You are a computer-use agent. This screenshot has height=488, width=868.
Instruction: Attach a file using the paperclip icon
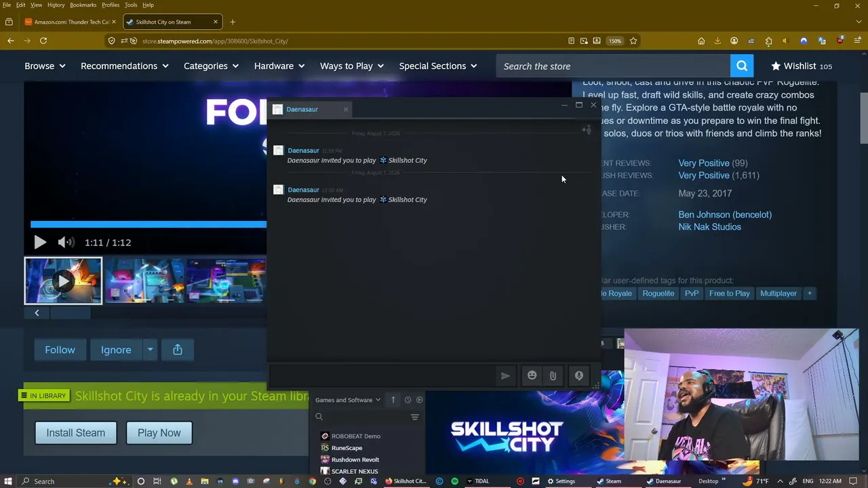pyautogui.click(x=553, y=375)
